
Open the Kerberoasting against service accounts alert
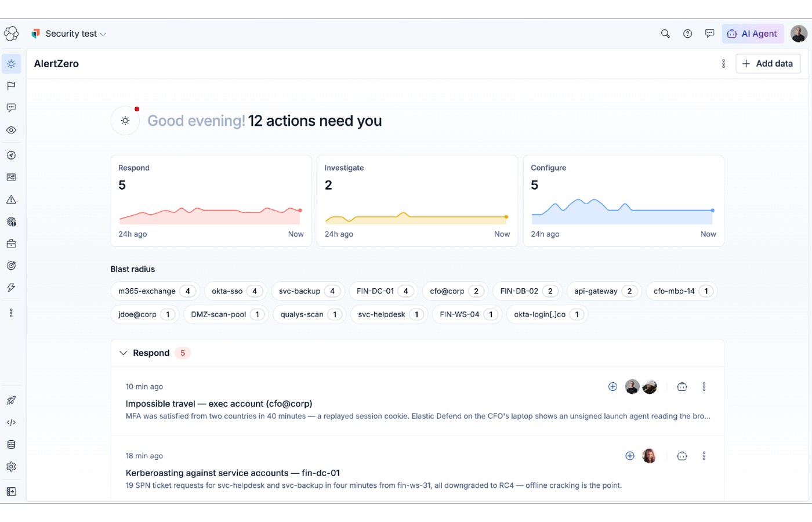[233, 473]
